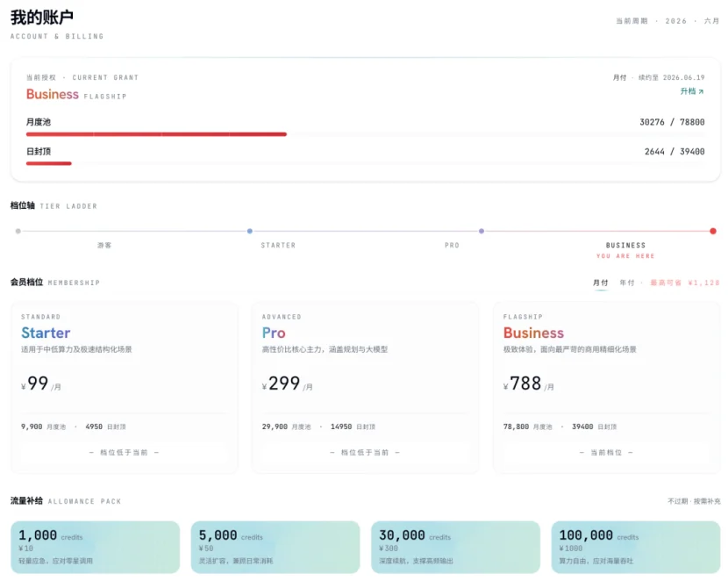This screenshot has height=588, width=728.
Task: Click the 升档 upgrade arrow link
Action: [x=692, y=91]
